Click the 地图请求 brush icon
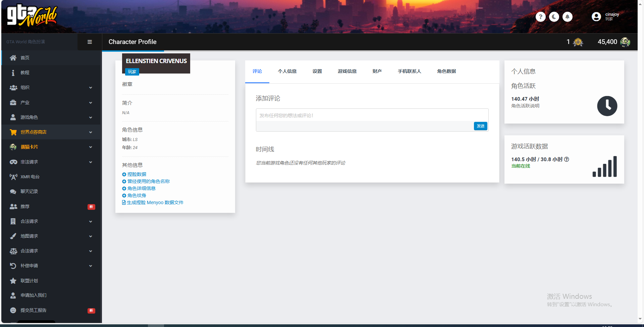This screenshot has width=644, height=327. coord(13,236)
